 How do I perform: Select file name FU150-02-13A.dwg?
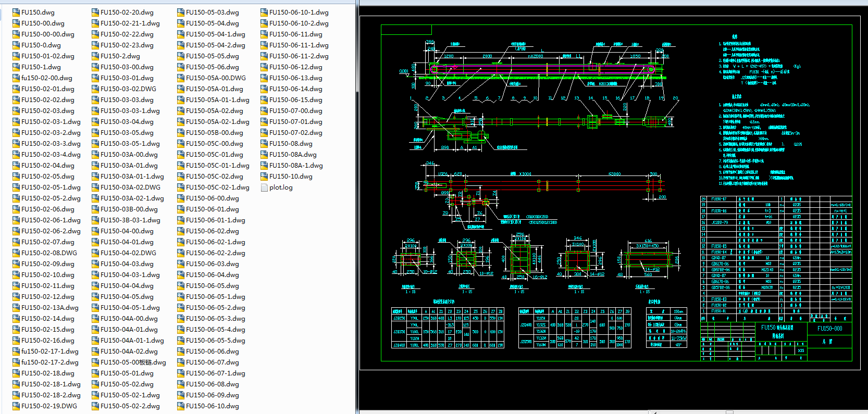49,308
